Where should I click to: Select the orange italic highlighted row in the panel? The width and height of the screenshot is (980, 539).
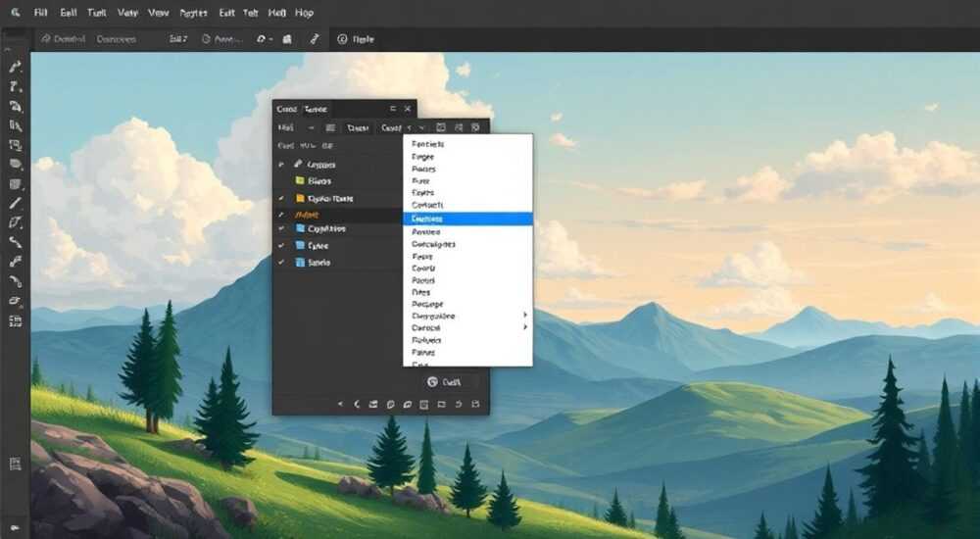[339, 215]
